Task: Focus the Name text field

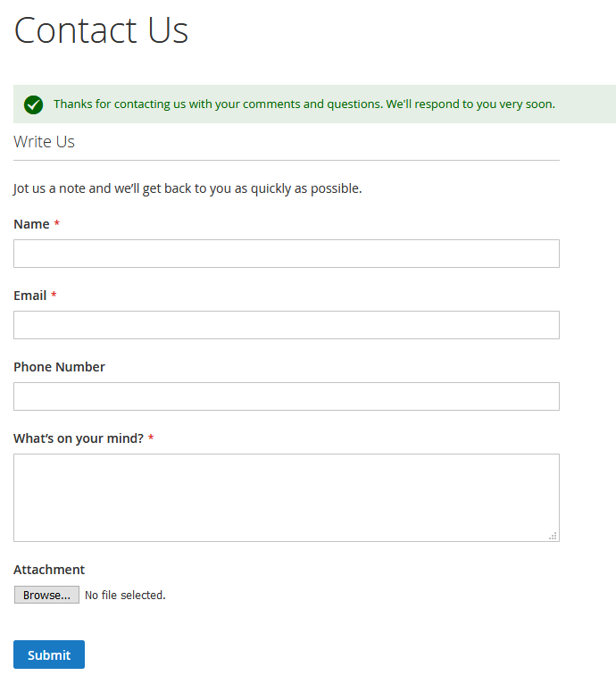Action: (x=287, y=254)
